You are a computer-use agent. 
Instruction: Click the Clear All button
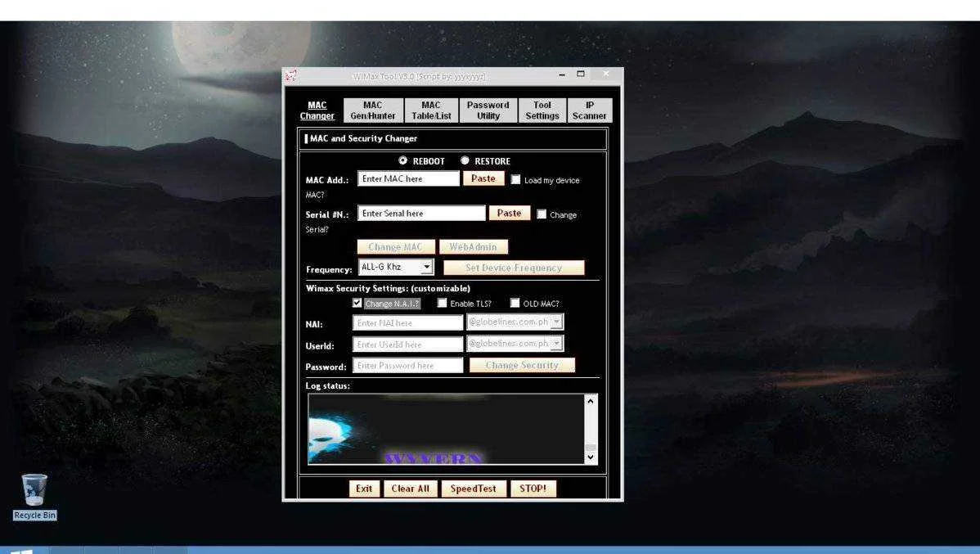point(411,489)
